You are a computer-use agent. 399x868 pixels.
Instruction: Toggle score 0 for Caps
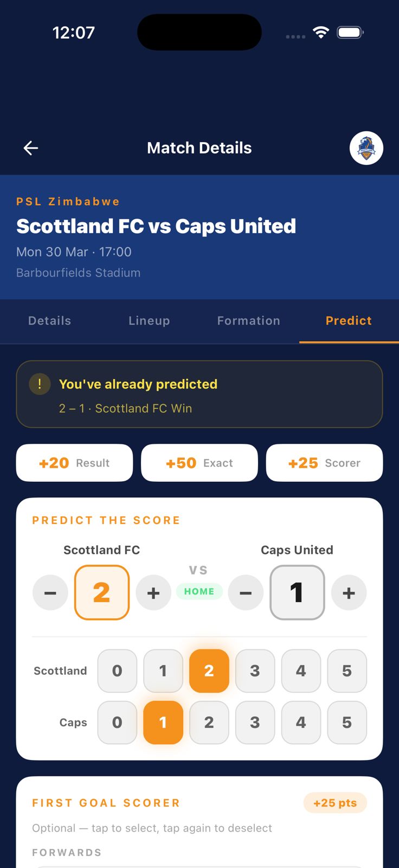point(117,722)
